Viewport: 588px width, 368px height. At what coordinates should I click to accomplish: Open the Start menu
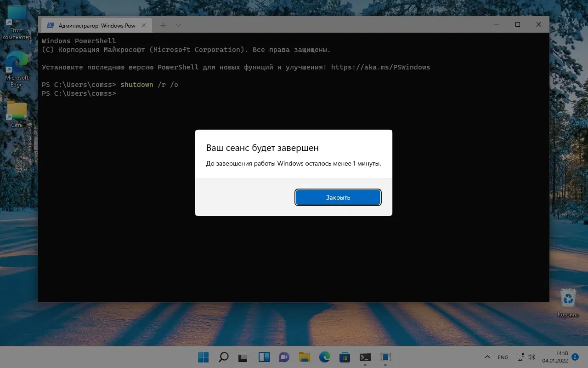pyautogui.click(x=203, y=357)
